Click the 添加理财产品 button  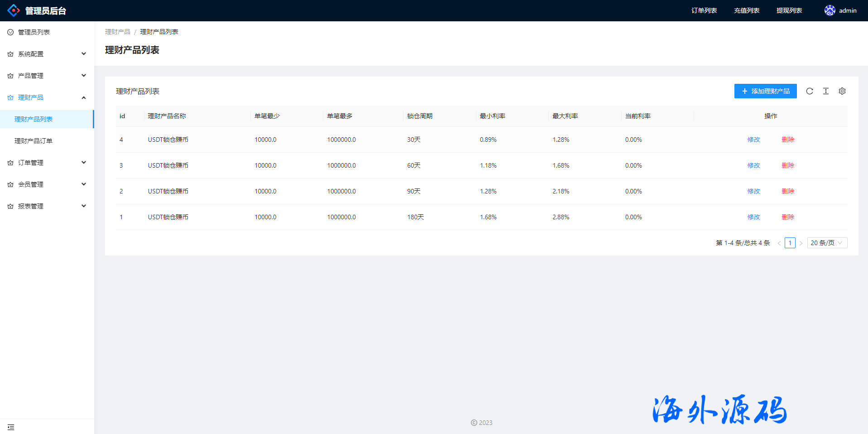pyautogui.click(x=765, y=91)
